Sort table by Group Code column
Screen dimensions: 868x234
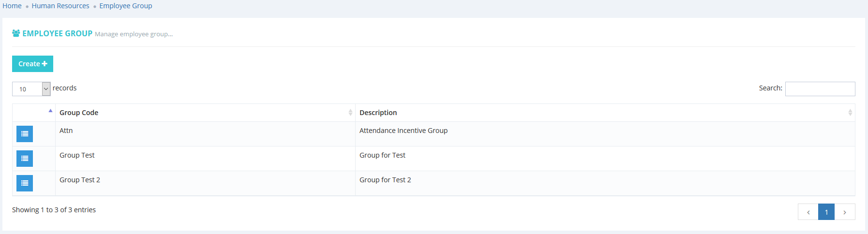point(205,113)
